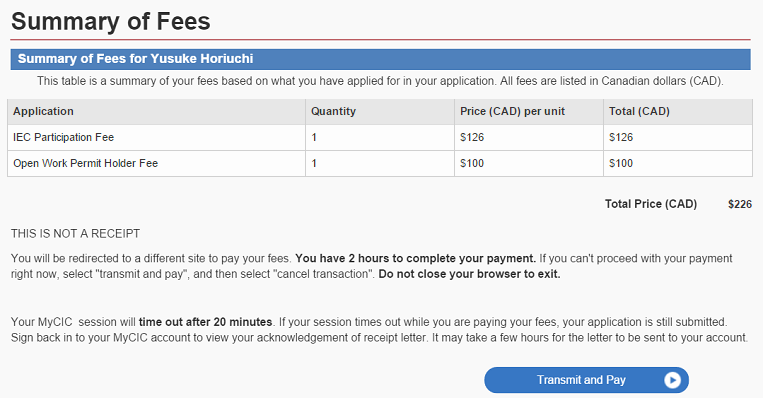
Task: Select the Open Work Permit Holder Fee label
Action: 86,163
